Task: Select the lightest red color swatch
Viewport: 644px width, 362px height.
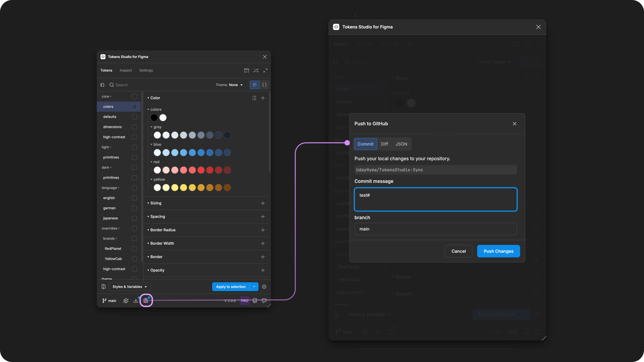Action: coord(157,170)
